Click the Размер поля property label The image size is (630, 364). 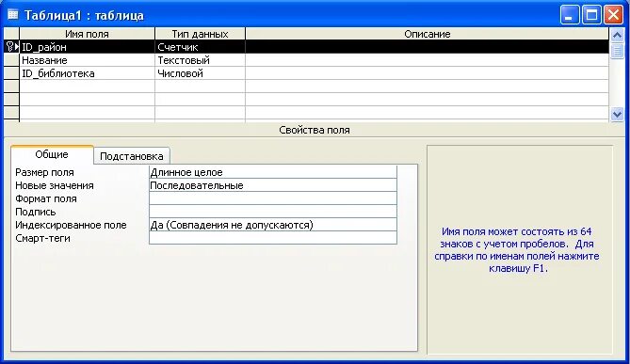click(x=44, y=172)
